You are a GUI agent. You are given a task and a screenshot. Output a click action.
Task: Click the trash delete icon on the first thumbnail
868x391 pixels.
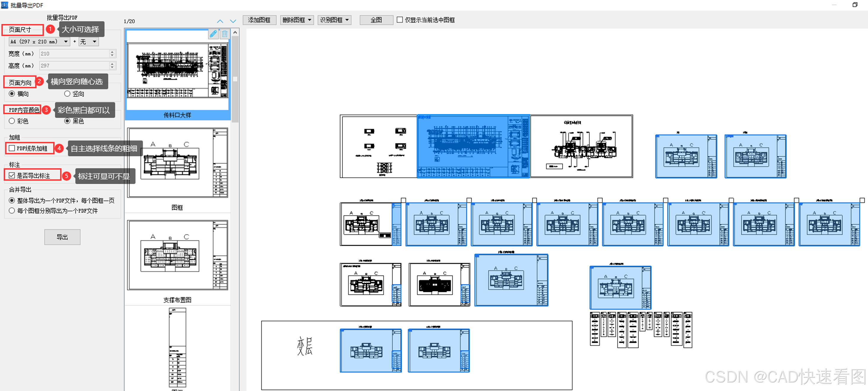(225, 34)
